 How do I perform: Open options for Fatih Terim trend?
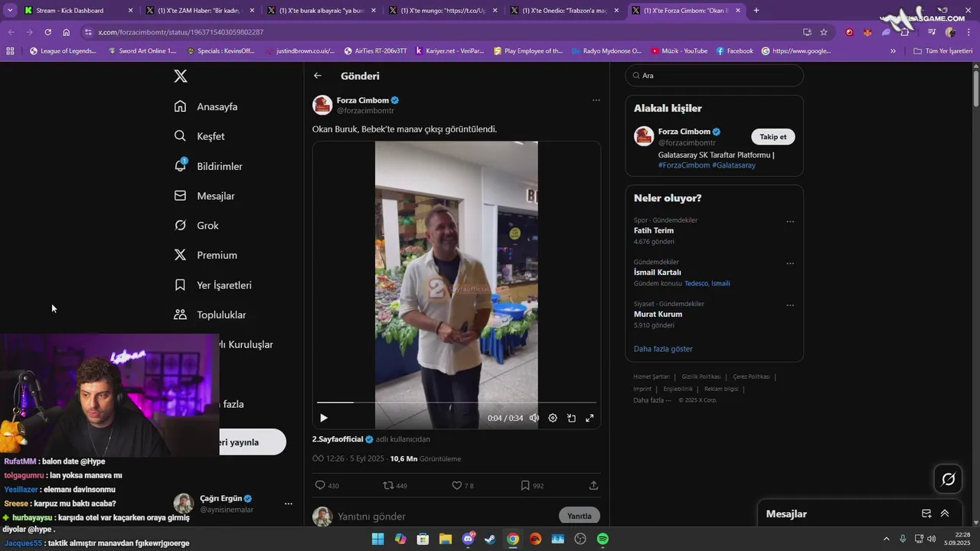[790, 222]
